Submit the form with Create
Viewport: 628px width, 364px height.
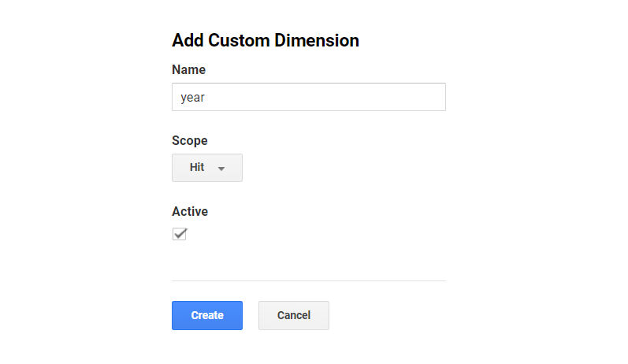pyautogui.click(x=207, y=316)
